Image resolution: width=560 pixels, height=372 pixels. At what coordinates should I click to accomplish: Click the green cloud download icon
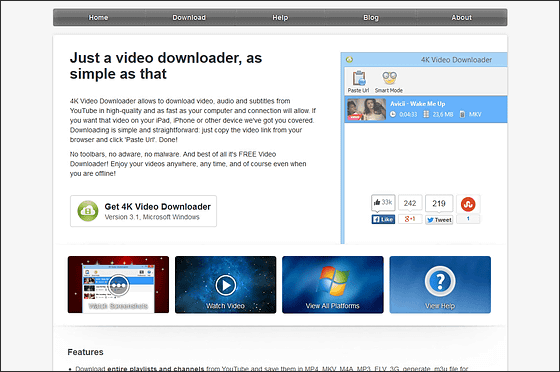coord(88,211)
